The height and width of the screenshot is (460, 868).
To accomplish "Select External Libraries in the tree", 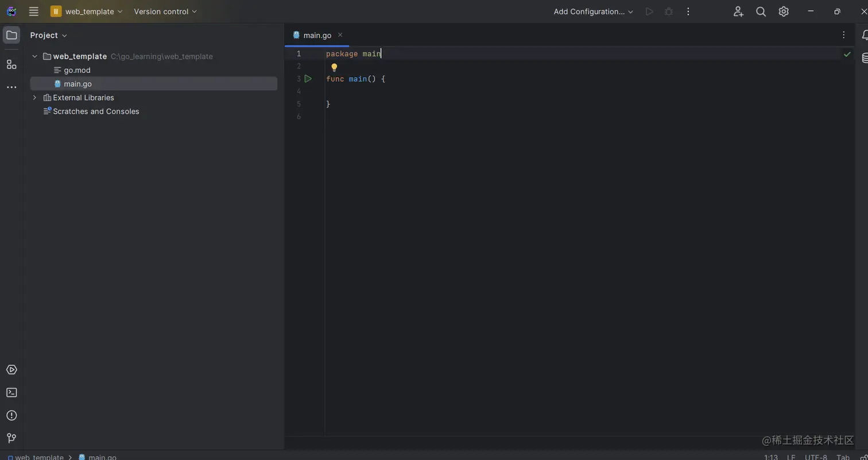I will point(83,98).
